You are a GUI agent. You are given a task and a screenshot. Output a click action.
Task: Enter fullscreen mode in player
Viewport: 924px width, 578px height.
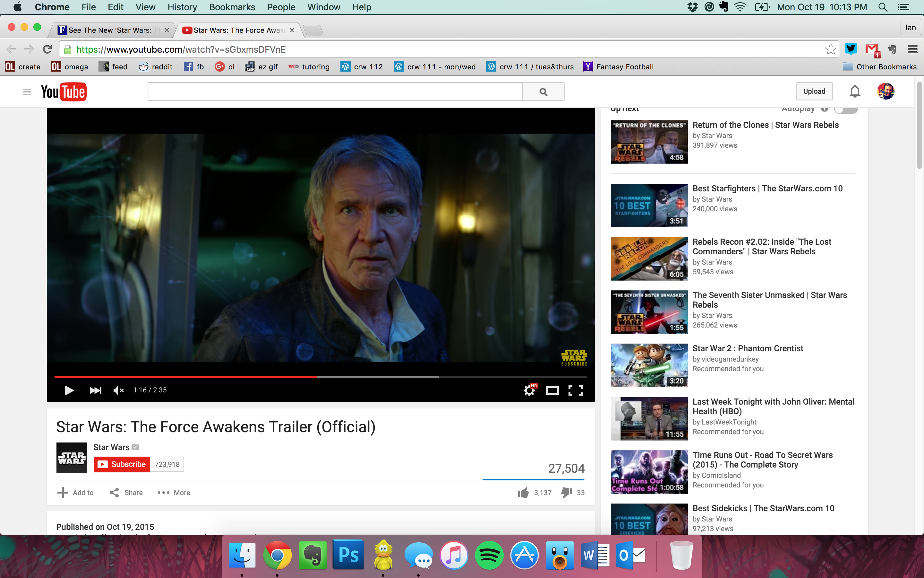575,390
